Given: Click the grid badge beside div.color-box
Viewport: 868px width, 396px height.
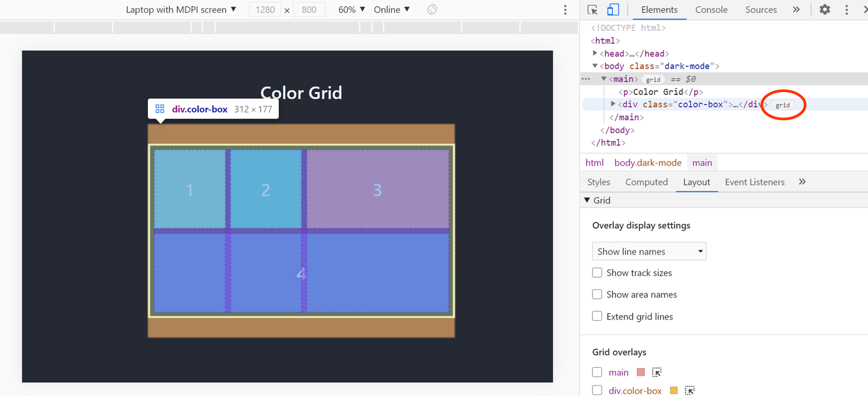Looking at the screenshot, I should coord(782,105).
